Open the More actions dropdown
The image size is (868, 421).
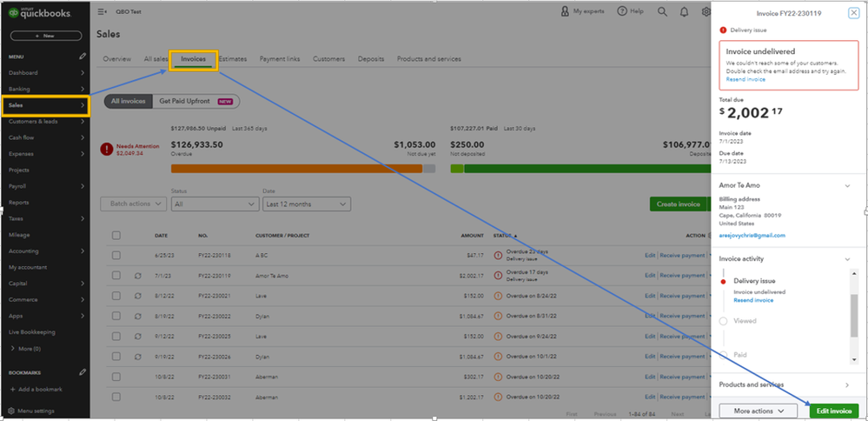tap(758, 411)
